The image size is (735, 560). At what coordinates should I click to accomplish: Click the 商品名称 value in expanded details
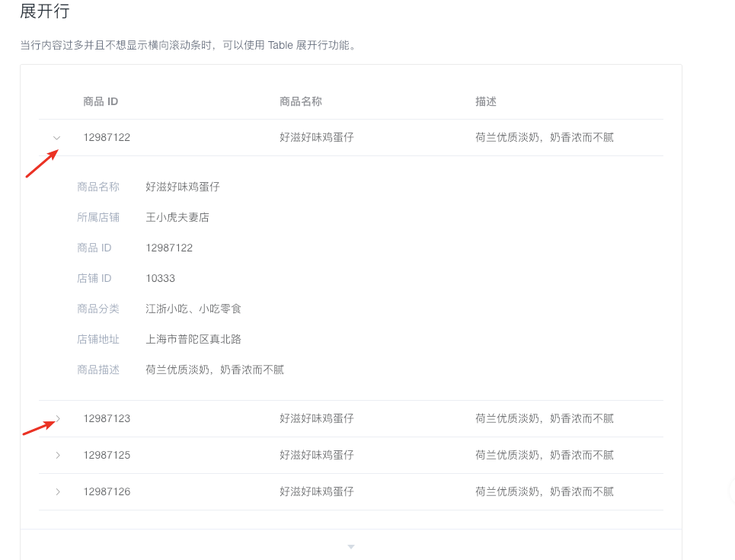point(182,187)
